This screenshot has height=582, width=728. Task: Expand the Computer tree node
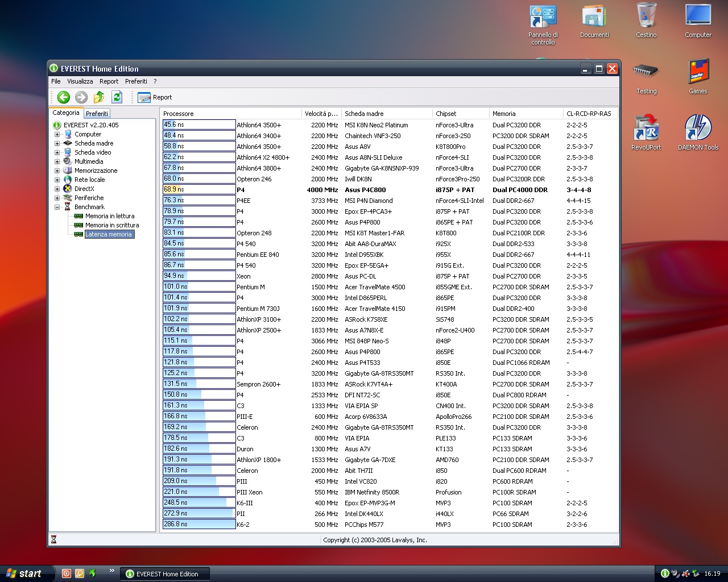(57, 135)
